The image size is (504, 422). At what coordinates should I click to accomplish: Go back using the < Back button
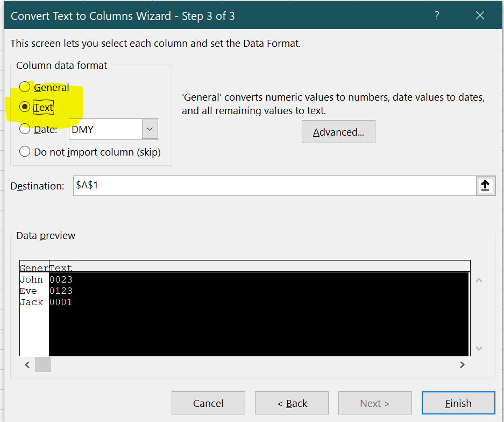pos(292,403)
